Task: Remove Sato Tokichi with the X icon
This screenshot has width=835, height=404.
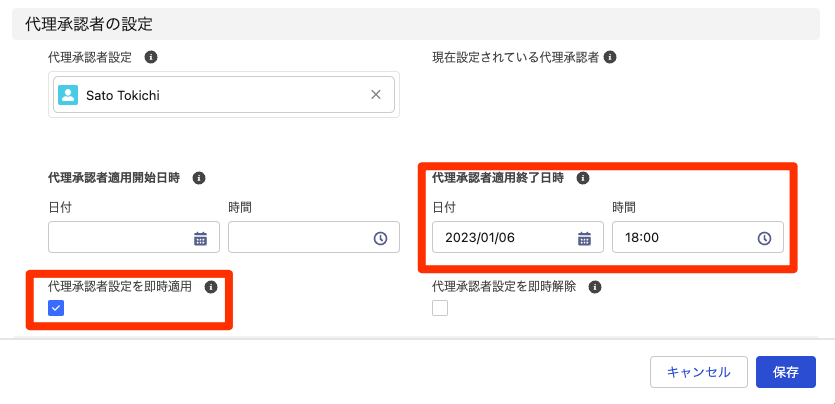Action: (376, 95)
